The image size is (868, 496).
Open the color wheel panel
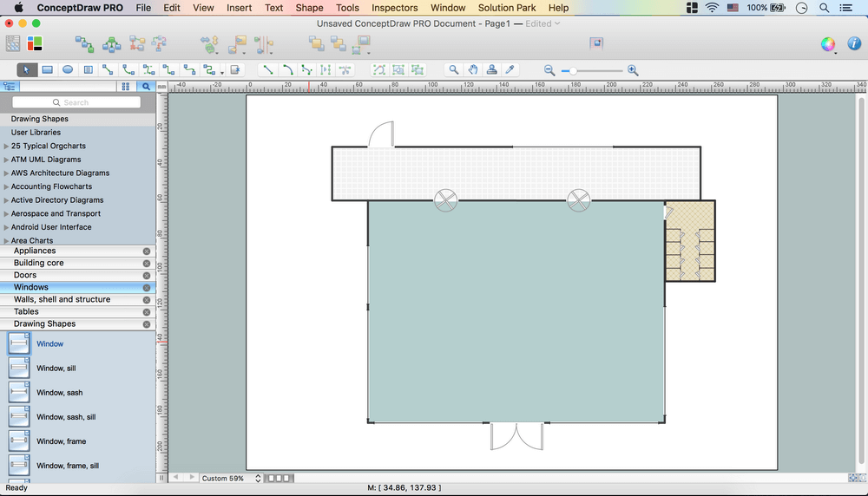pos(828,44)
